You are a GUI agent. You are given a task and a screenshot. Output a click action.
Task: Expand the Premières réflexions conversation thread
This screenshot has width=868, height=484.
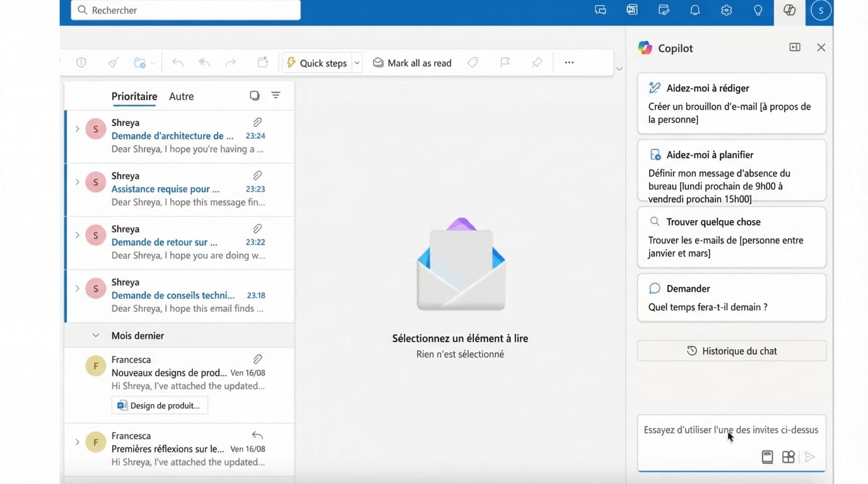[77, 442]
